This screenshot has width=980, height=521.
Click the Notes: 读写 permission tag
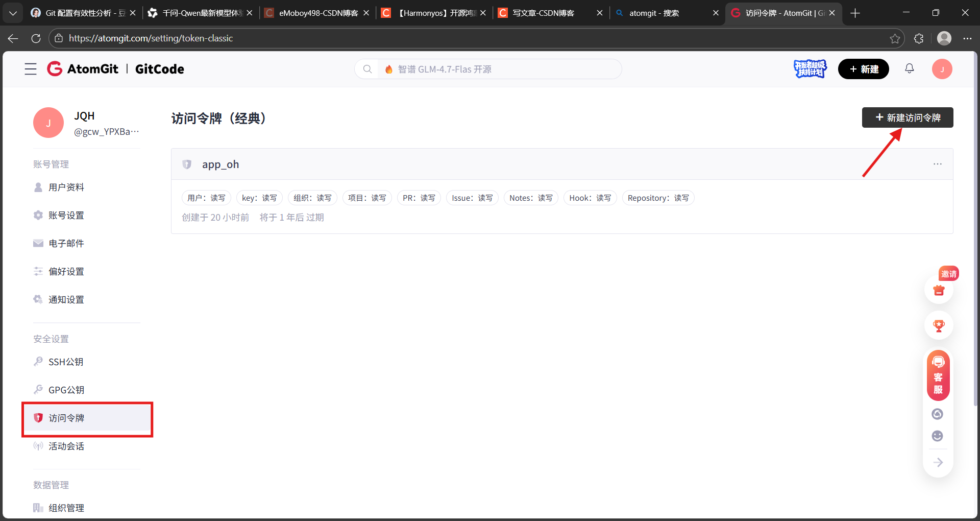coord(531,198)
